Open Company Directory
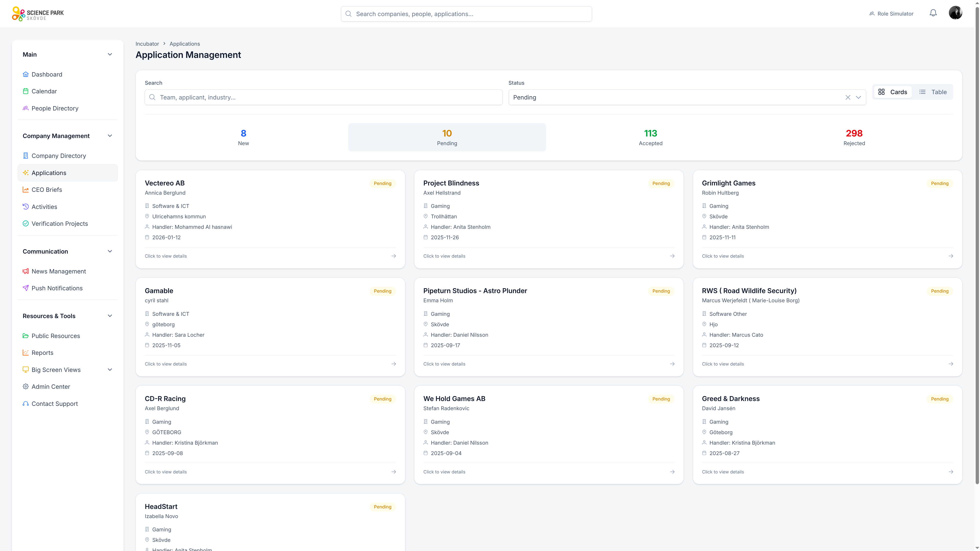980x551 pixels. 68,156
